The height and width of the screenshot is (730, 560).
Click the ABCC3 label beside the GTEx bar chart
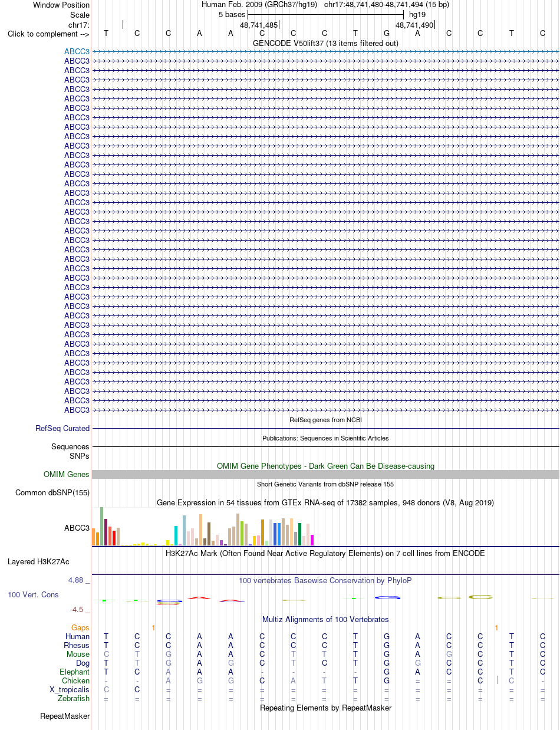pyautogui.click(x=77, y=528)
